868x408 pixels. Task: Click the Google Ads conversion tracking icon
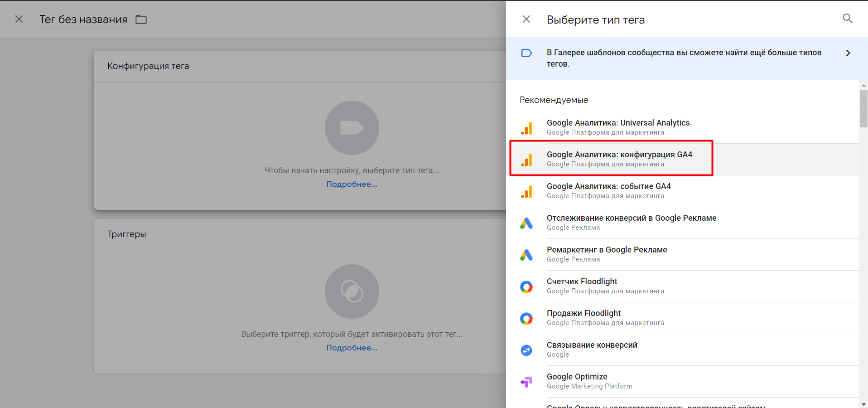coord(526,223)
